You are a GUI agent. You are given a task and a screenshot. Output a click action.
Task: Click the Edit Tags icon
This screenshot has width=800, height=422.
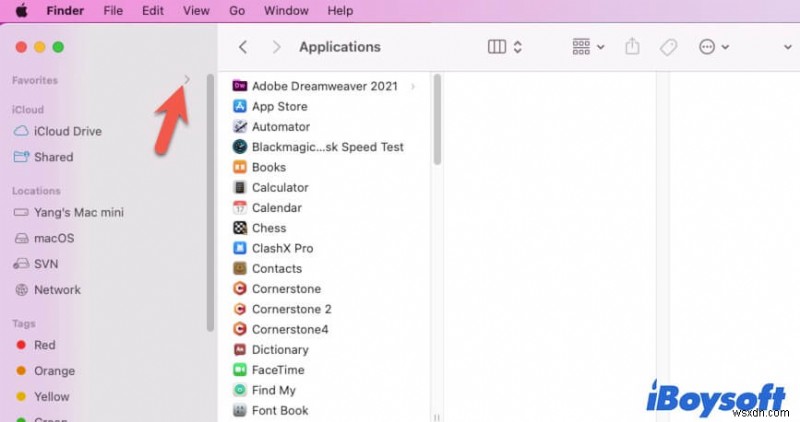[668, 47]
